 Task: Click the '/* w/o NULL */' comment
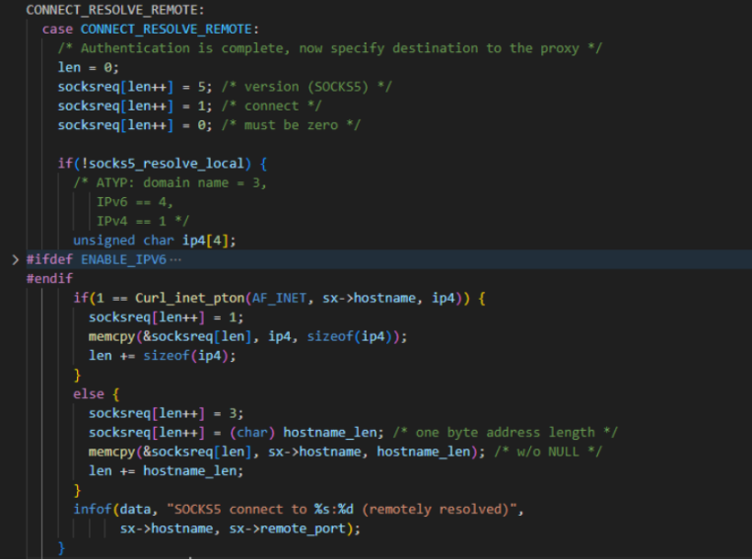point(548,452)
